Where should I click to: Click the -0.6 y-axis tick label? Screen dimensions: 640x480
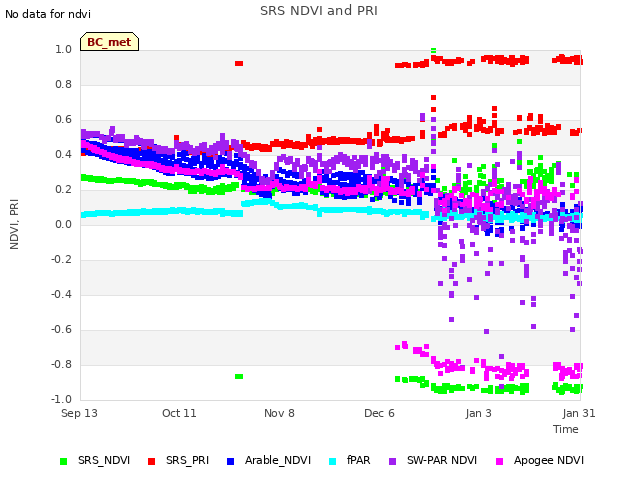pyautogui.click(x=62, y=329)
